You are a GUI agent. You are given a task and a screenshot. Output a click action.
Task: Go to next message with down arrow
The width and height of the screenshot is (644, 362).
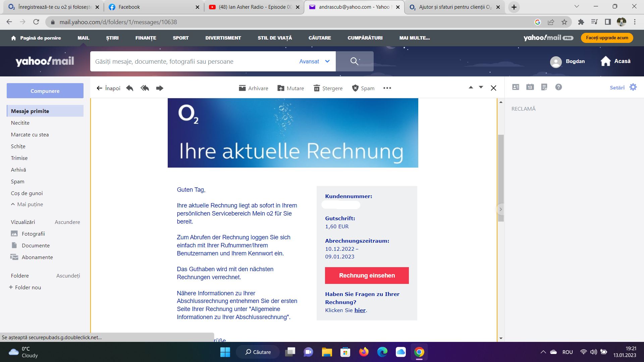pyautogui.click(x=481, y=87)
